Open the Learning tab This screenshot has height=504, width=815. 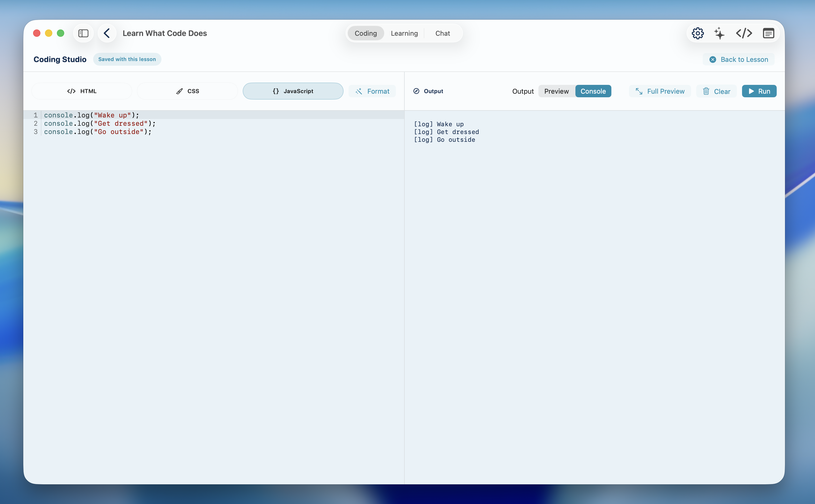pos(404,33)
